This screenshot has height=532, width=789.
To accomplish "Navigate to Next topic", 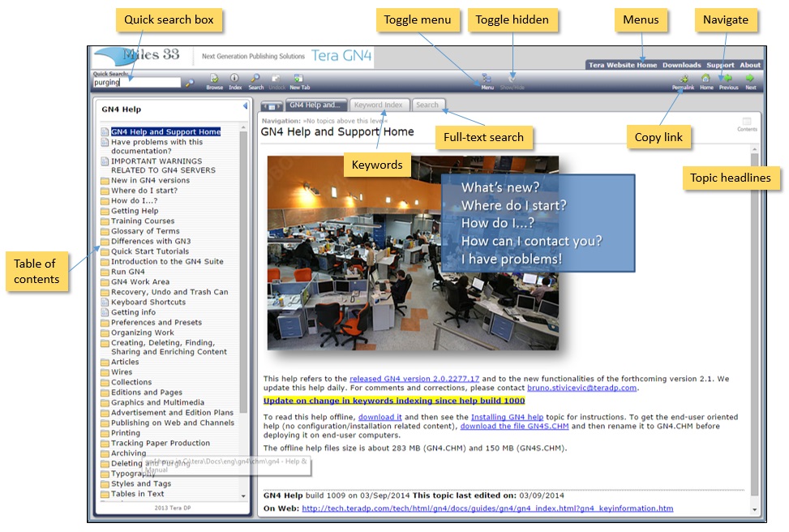I will 750,82.
